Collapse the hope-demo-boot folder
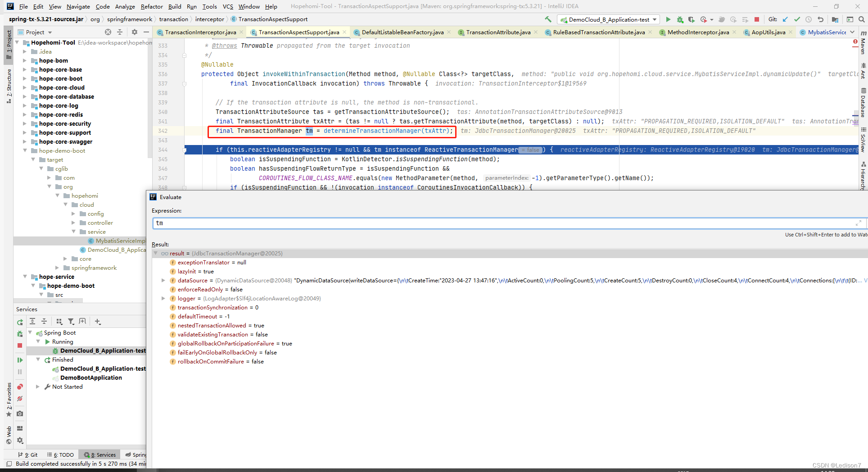 (x=25, y=150)
